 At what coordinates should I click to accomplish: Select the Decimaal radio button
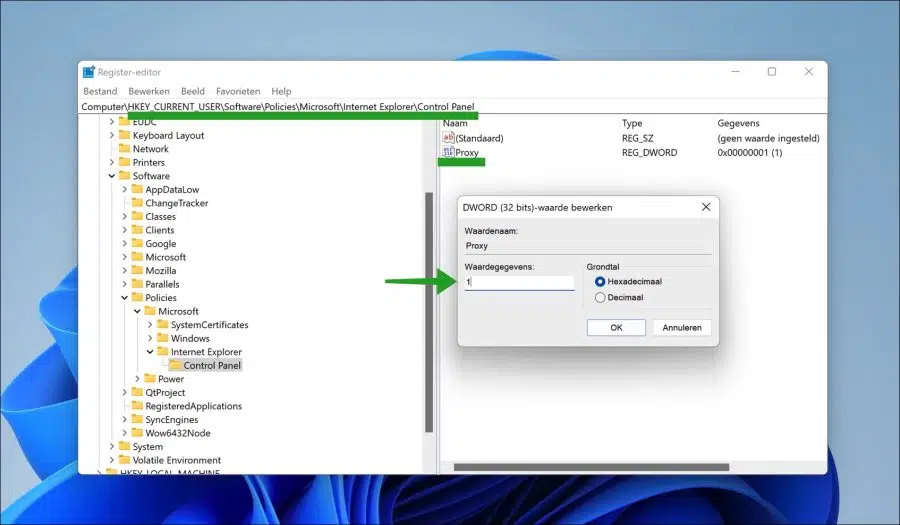(x=600, y=298)
